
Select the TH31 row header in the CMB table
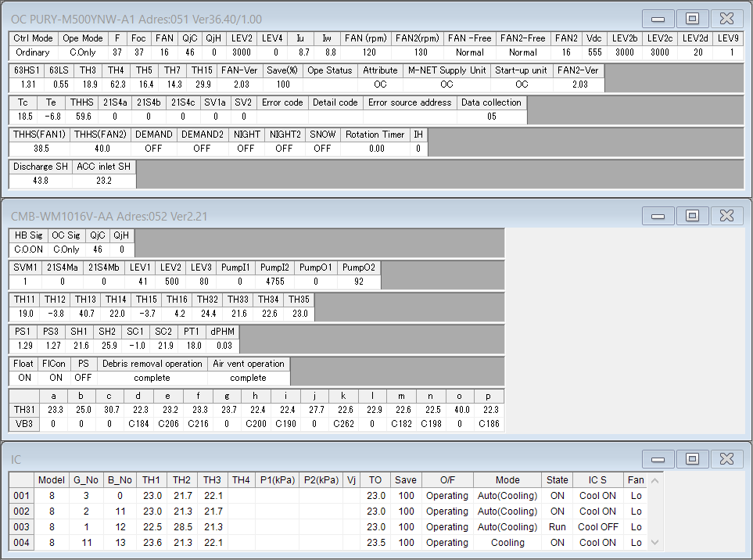tap(23, 409)
